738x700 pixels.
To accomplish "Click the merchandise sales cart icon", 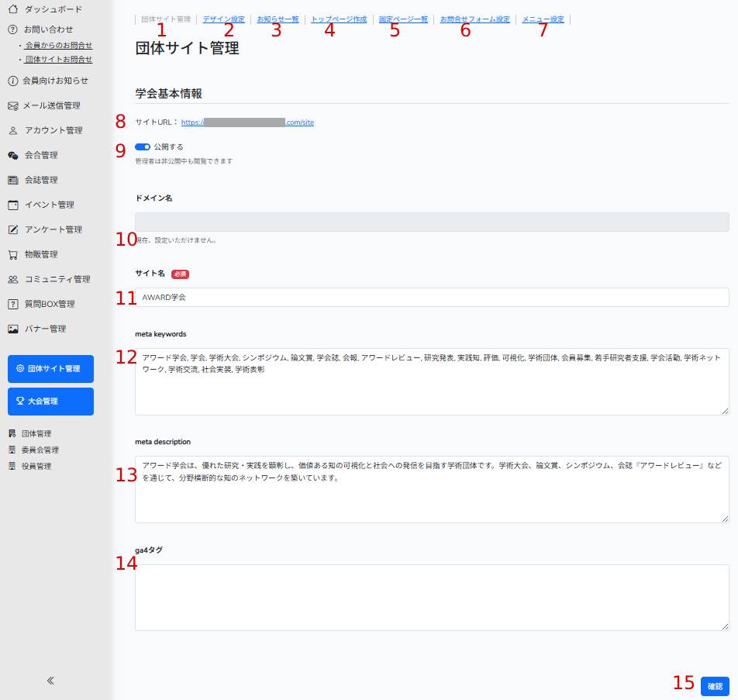I will coord(12,254).
